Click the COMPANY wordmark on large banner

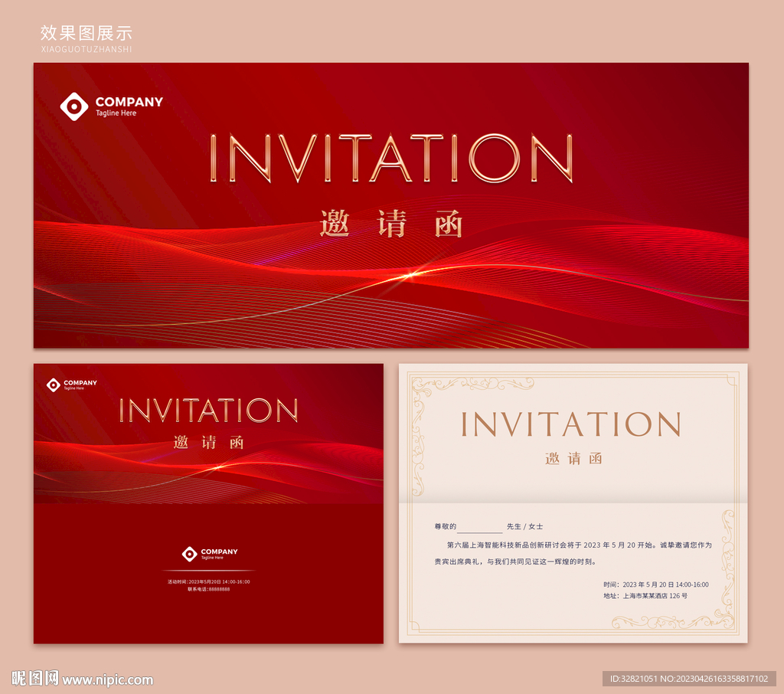[129, 102]
